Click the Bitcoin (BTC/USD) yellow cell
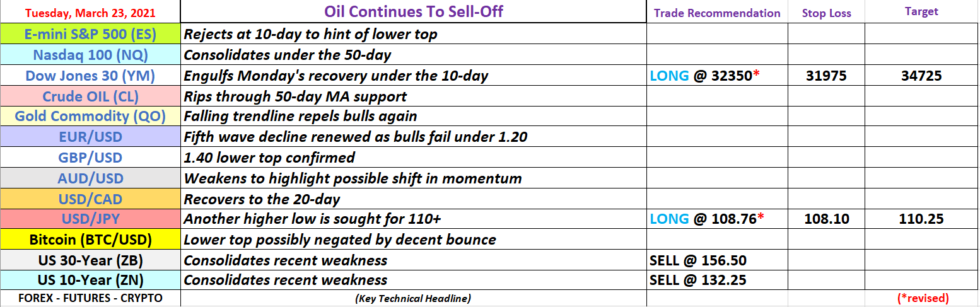The height and width of the screenshot is (307, 980). click(90, 240)
